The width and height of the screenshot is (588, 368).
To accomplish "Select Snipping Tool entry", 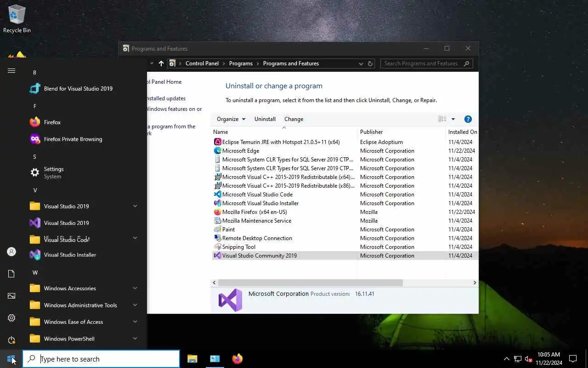I will [345, 247].
